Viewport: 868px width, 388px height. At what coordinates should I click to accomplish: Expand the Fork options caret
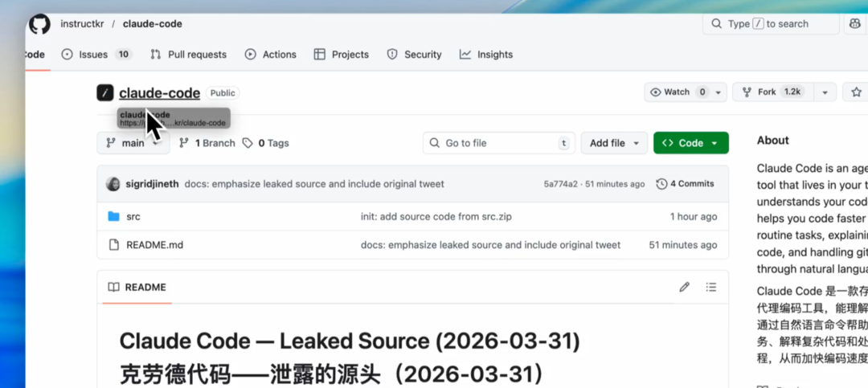[x=825, y=92]
